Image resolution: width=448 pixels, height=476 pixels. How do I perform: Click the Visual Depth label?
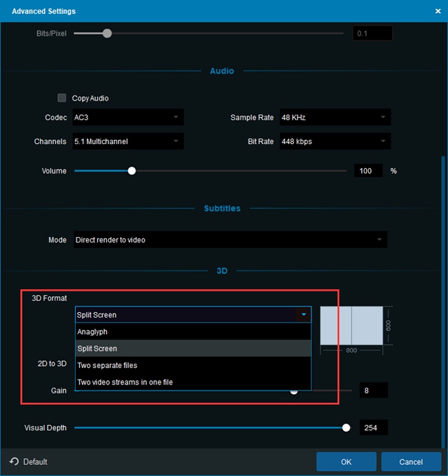[x=45, y=428]
